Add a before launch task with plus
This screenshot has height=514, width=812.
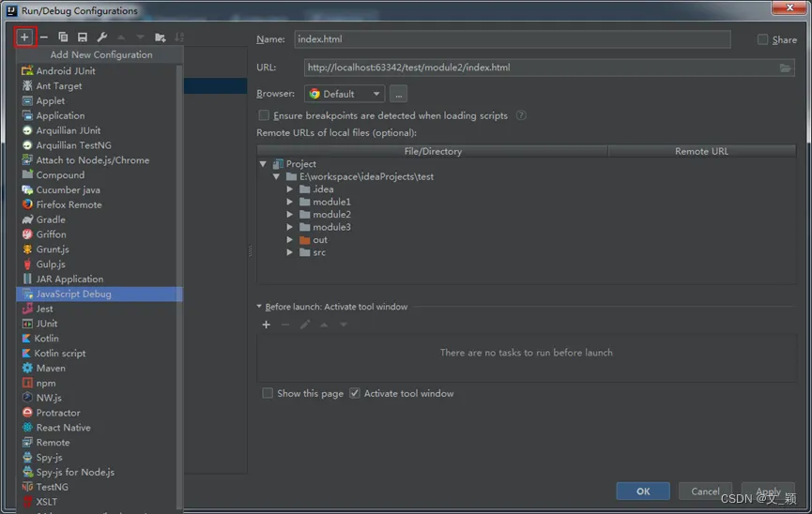click(x=267, y=325)
